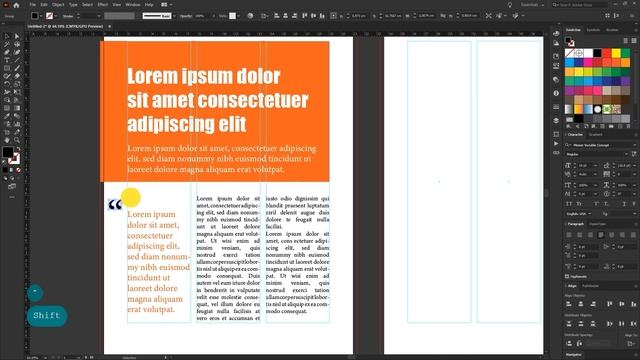Select the Eyedropper tool
640x360 pixels.
(7, 116)
